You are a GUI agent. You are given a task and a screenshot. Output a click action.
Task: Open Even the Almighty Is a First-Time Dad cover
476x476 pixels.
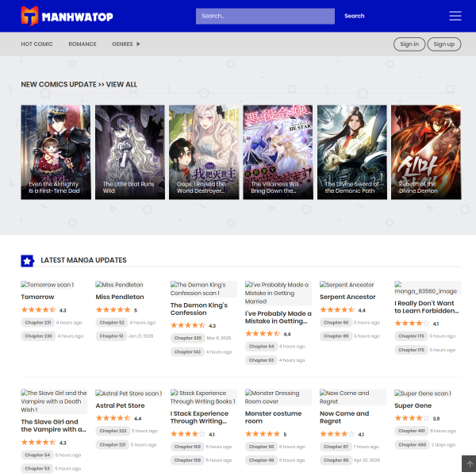[56, 152]
